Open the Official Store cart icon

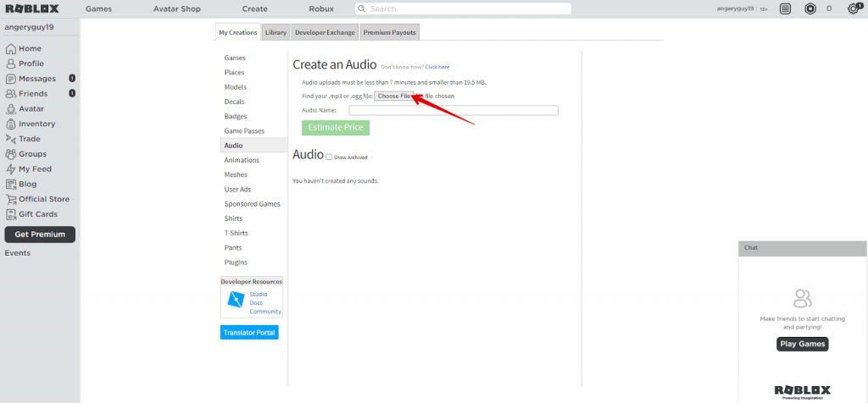pyautogui.click(x=10, y=199)
